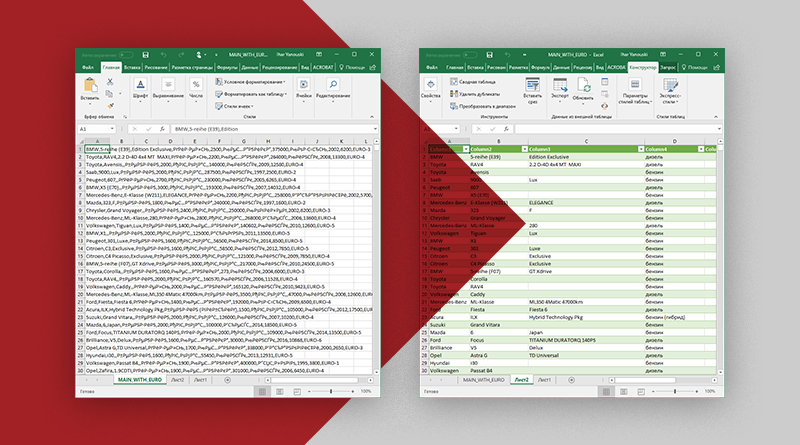
Task: Click the Copy icon in the left window ribbon
Action: 109,94
